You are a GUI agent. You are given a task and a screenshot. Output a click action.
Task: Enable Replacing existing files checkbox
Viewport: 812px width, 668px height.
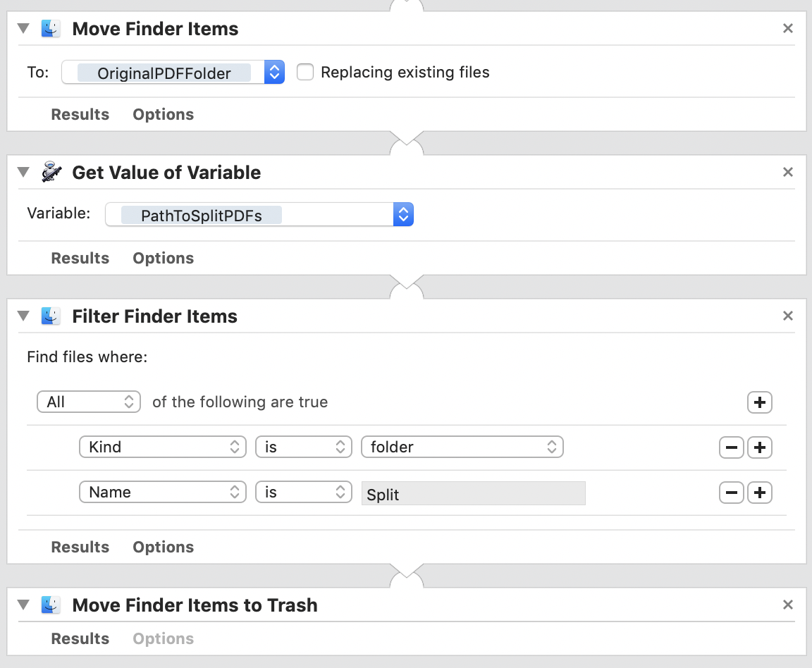pos(305,72)
